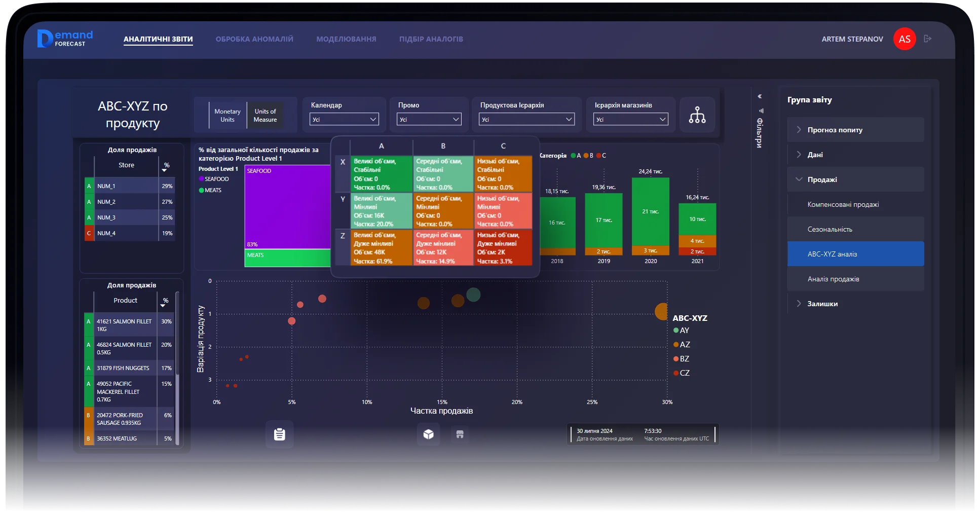The width and height of the screenshot is (980, 512).
Task: Click the AS user avatar
Action: [904, 39]
